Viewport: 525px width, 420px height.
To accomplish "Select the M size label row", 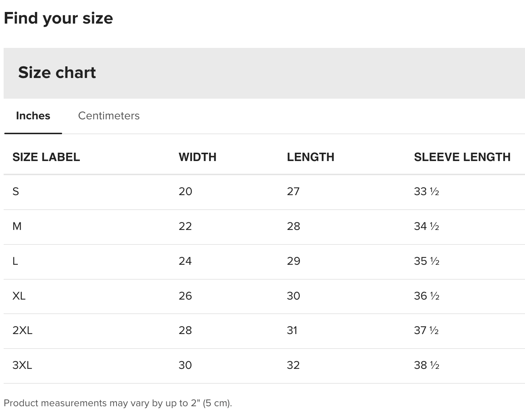I will pos(17,226).
